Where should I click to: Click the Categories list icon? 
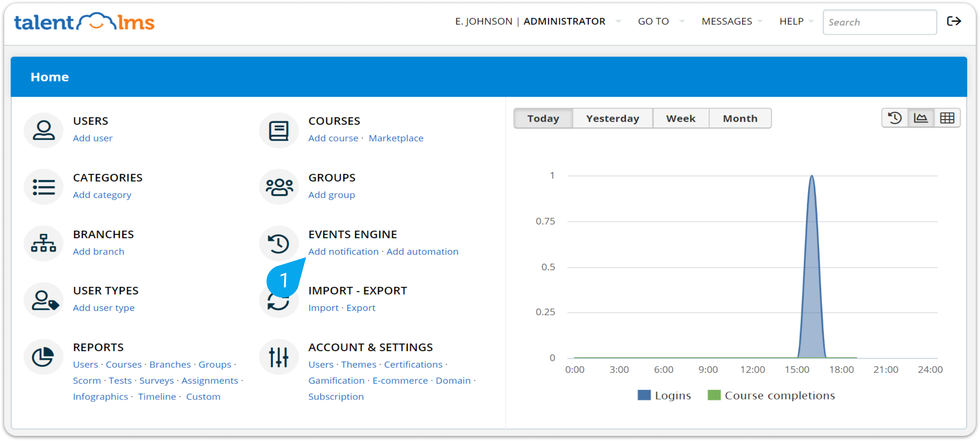[x=44, y=187]
